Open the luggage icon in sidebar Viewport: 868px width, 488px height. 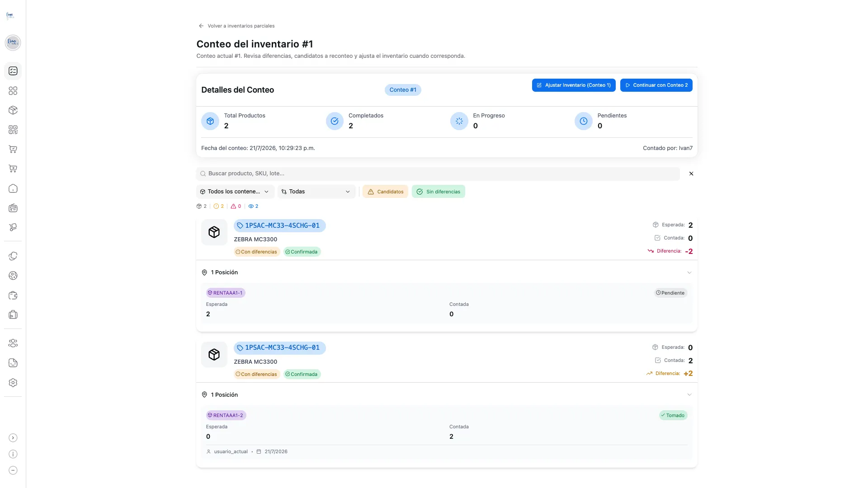click(x=13, y=314)
